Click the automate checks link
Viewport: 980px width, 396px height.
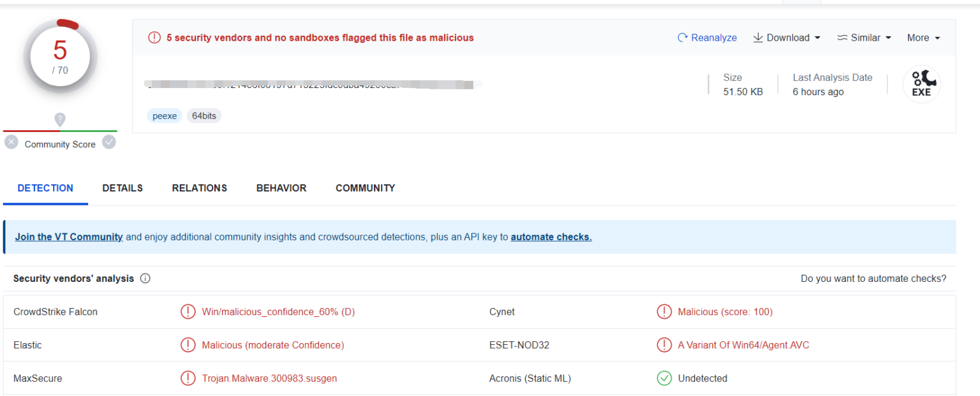(551, 237)
